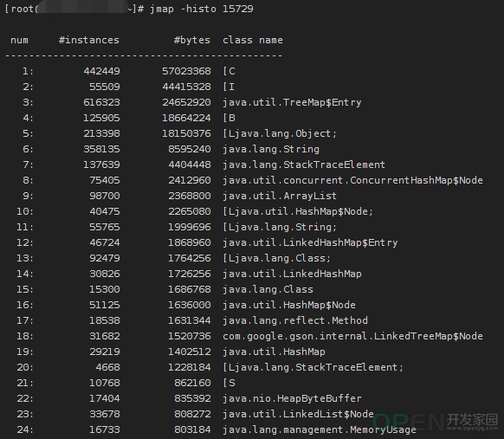Image resolution: width=504 pixels, height=439 pixels.
Task: Click the java.util.ArrayList class name
Action: (x=280, y=196)
